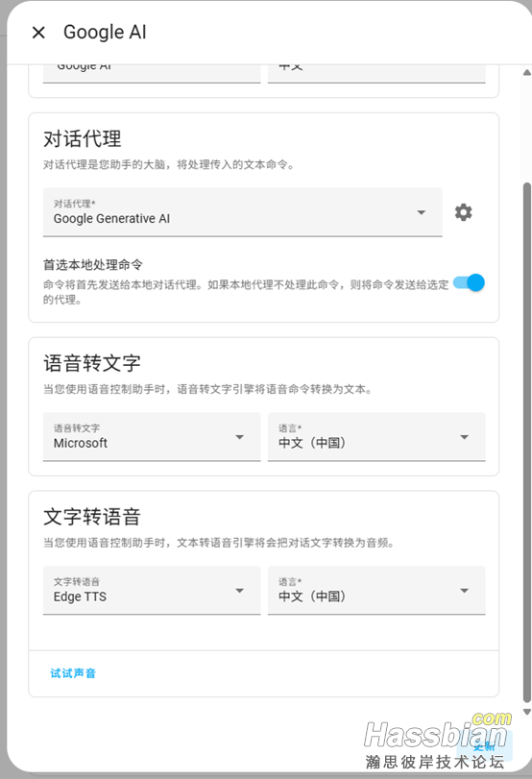Click the 语音转文字 section heading
This screenshot has height=779, width=532.
(92, 363)
